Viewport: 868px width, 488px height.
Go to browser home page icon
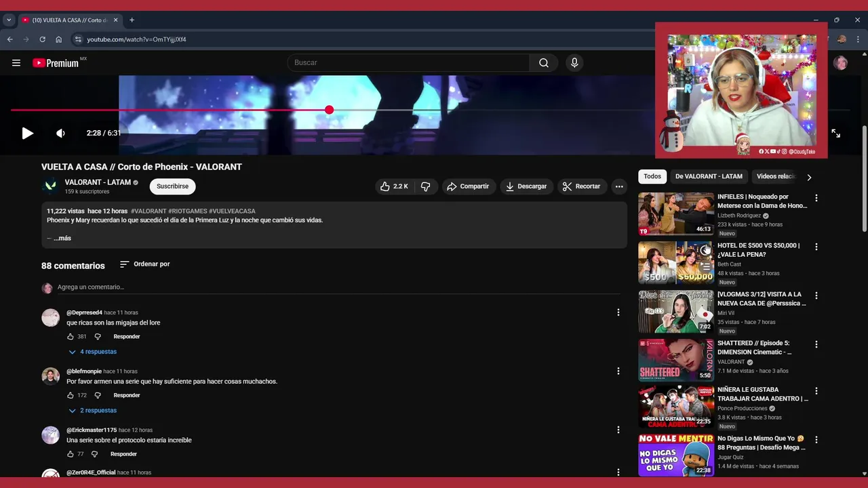[58, 39]
